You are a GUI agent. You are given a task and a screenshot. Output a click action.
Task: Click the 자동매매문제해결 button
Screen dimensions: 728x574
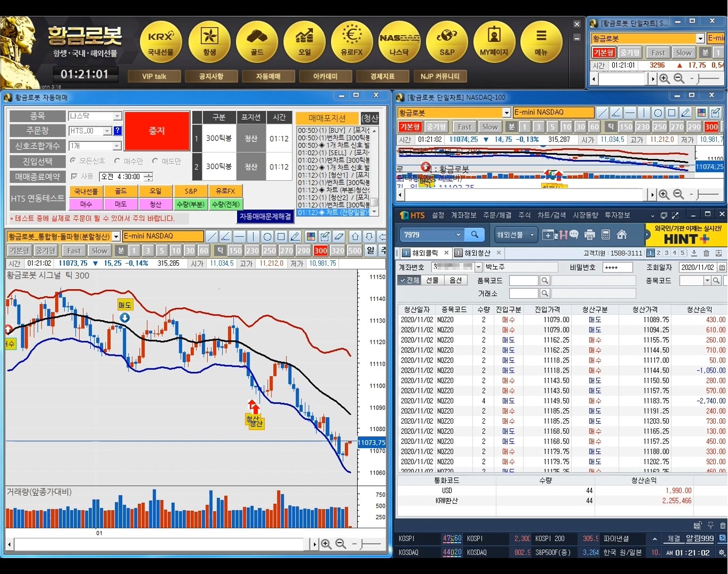(x=265, y=216)
